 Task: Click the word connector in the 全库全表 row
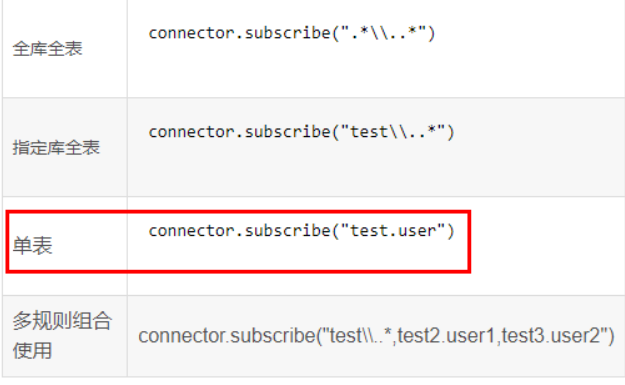pyautogui.click(x=191, y=33)
